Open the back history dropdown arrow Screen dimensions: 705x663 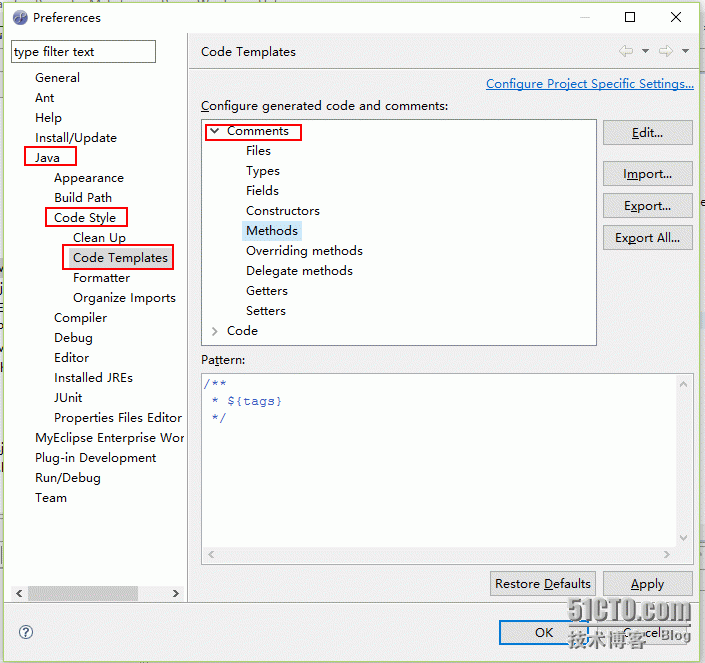coord(645,51)
